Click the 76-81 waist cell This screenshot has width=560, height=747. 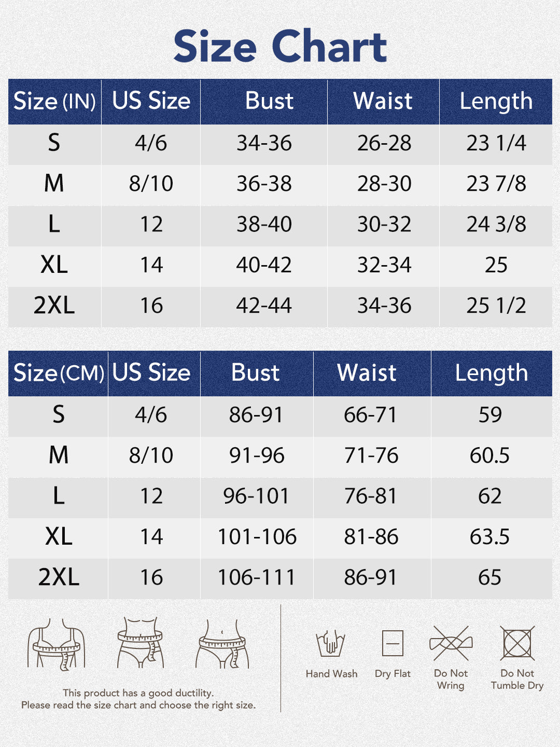pos(371,496)
